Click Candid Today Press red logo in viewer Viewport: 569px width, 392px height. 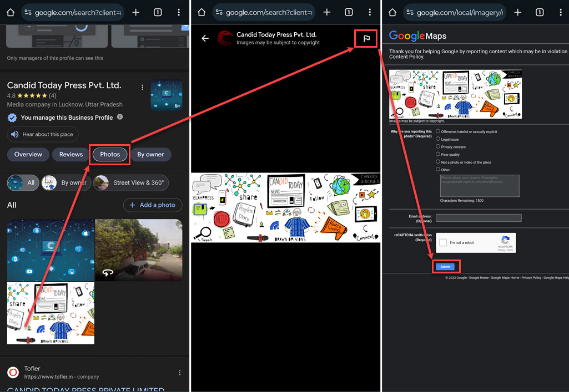(225, 38)
